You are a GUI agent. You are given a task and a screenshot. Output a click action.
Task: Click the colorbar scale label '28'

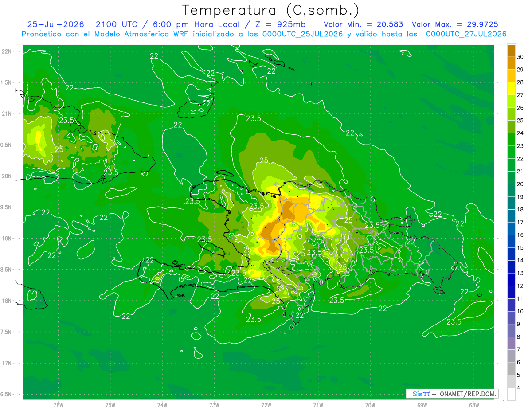[520, 82]
